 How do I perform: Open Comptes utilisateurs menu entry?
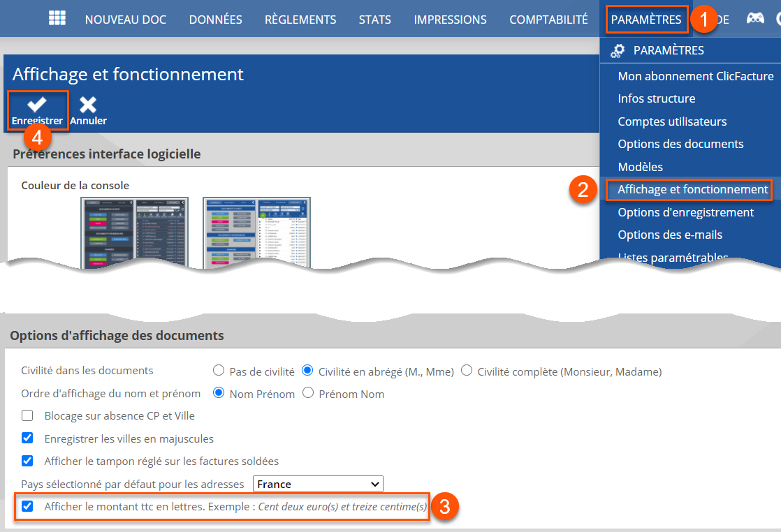click(x=672, y=121)
